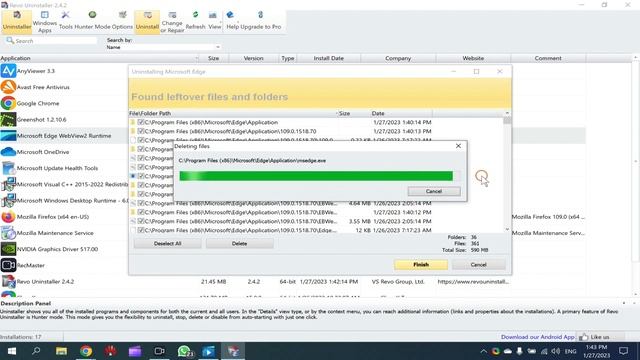
Task: Cancel the Deleting files operation
Action: click(434, 191)
